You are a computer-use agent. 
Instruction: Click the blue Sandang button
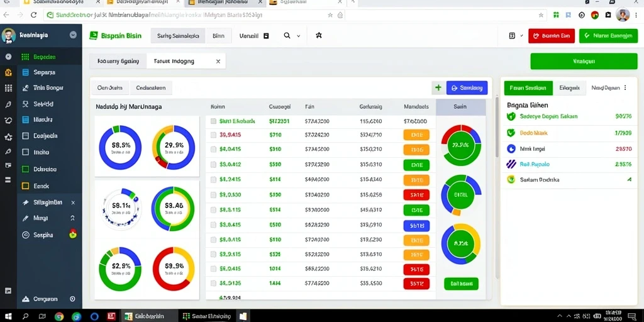pos(467,88)
